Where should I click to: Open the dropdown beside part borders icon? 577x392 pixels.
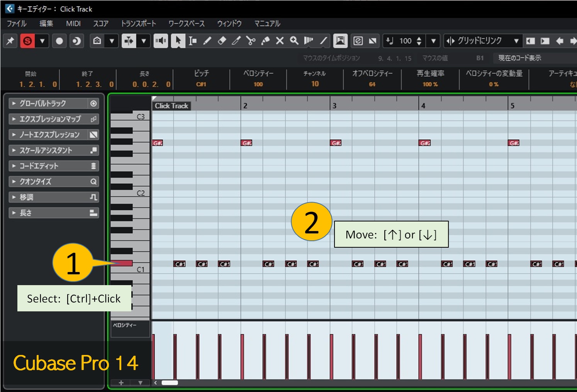tap(112, 41)
